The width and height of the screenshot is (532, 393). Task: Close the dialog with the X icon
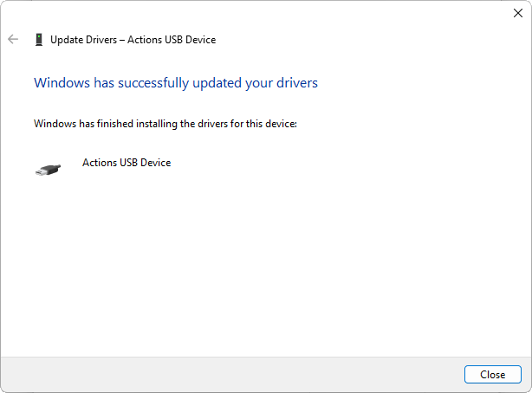(x=517, y=13)
